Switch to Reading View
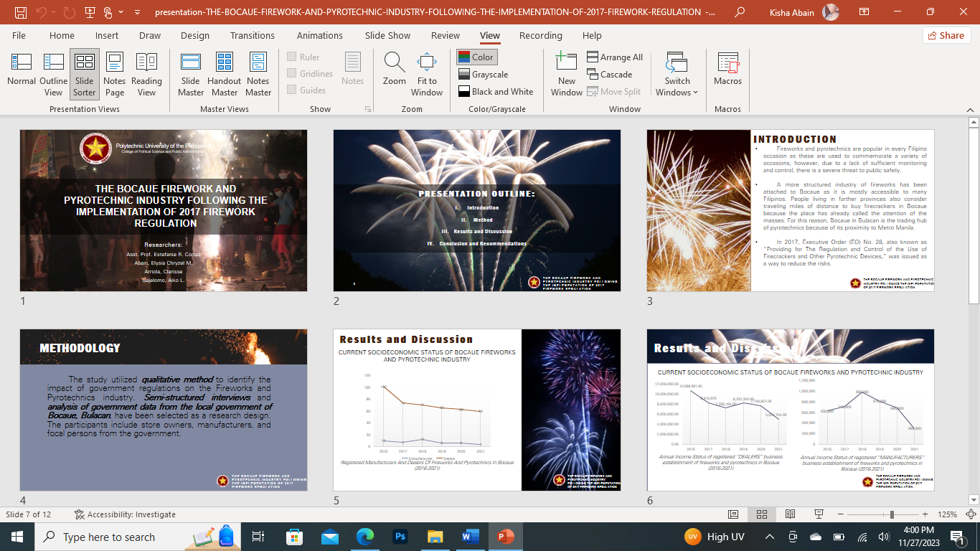980x551 pixels. coord(146,73)
